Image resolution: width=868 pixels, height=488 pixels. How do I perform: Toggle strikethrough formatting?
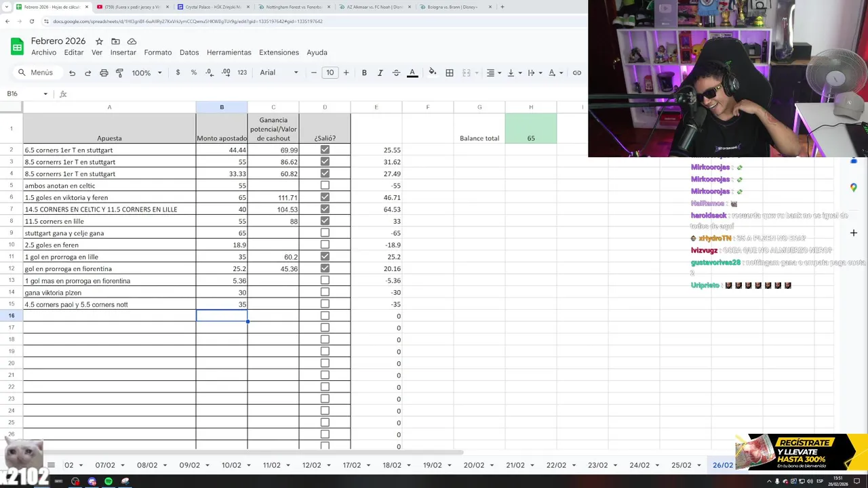pos(396,73)
